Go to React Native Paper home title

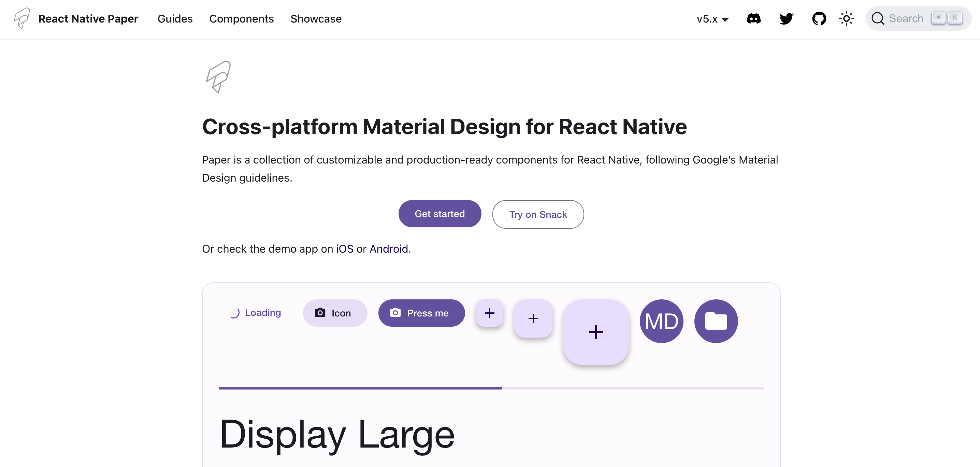[88, 19]
